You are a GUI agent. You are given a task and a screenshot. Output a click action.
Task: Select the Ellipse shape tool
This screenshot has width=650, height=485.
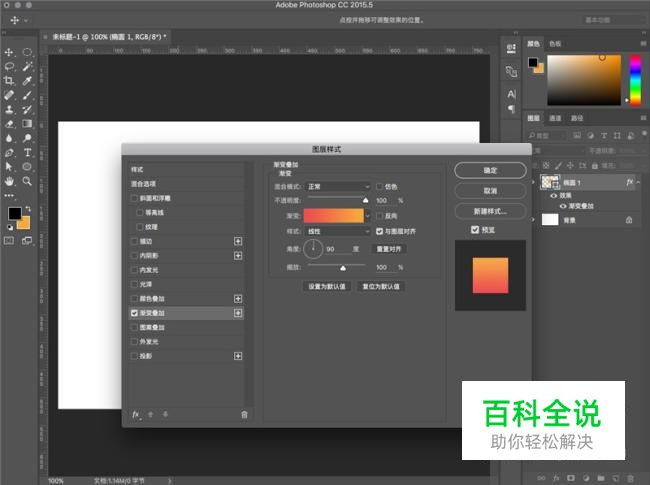(x=27, y=167)
